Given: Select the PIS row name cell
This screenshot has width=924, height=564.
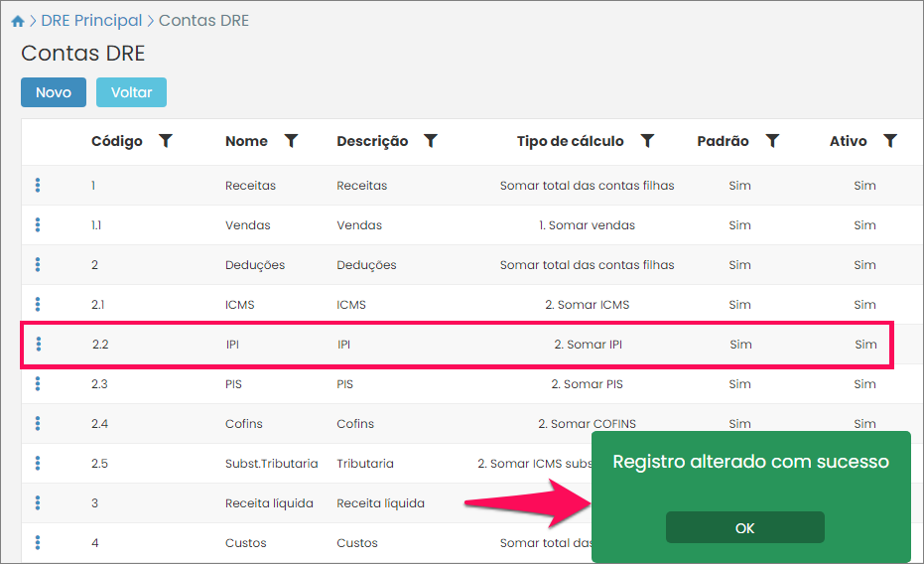Looking at the screenshot, I should pos(234,384).
